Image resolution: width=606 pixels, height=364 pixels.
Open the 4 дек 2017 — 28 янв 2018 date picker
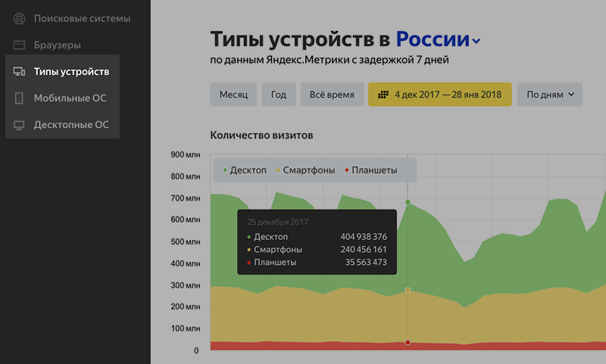tap(439, 95)
